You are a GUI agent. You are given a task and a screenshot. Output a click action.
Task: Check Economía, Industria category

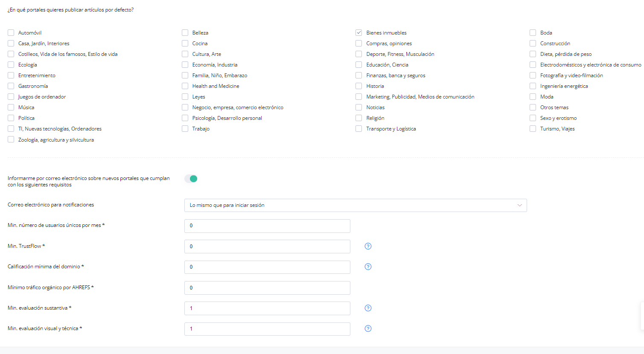(x=185, y=64)
